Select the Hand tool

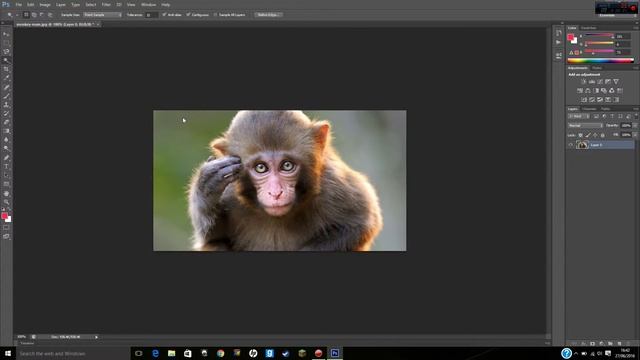(6, 193)
